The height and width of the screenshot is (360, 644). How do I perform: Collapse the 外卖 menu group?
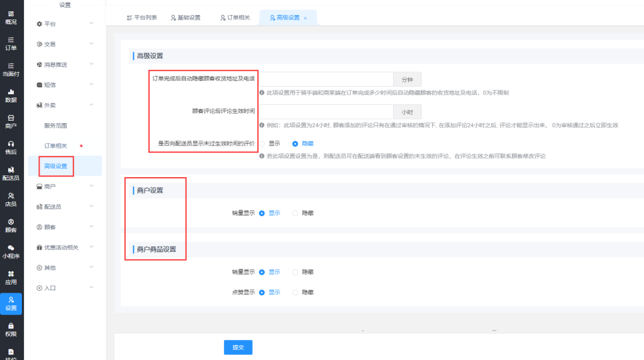65,105
